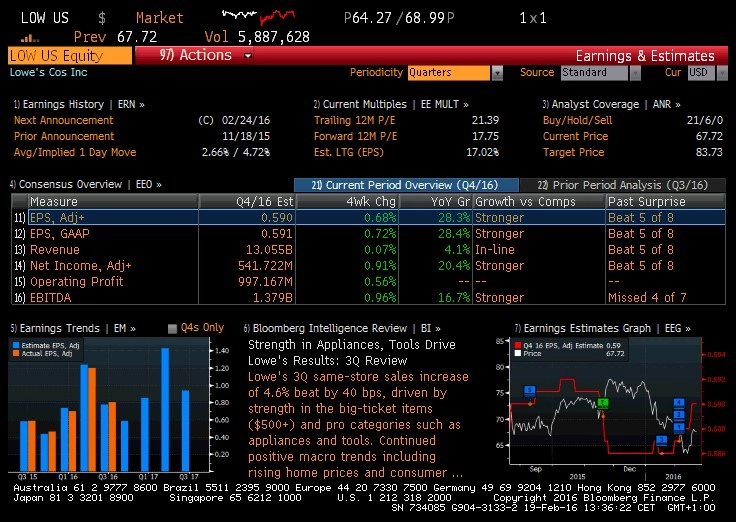Open Current Multiples EE MULT link
The width and height of the screenshot is (736, 522).
[391, 104]
